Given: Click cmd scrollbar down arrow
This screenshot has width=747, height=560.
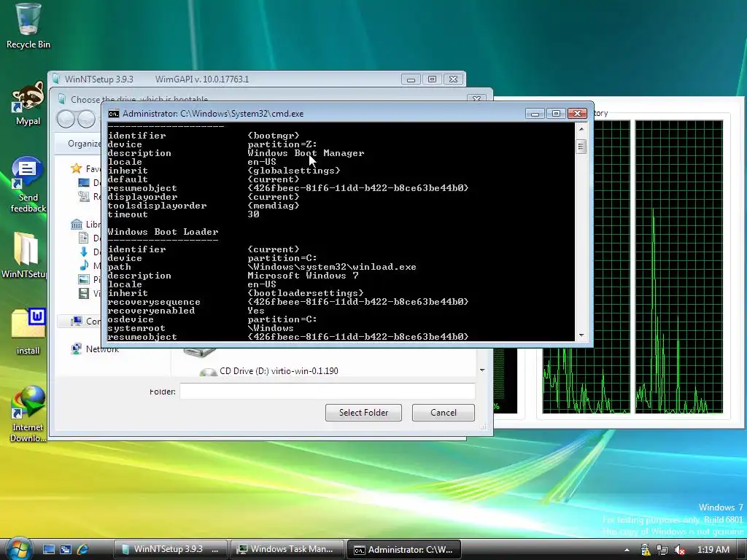Looking at the screenshot, I should (x=581, y=335).
